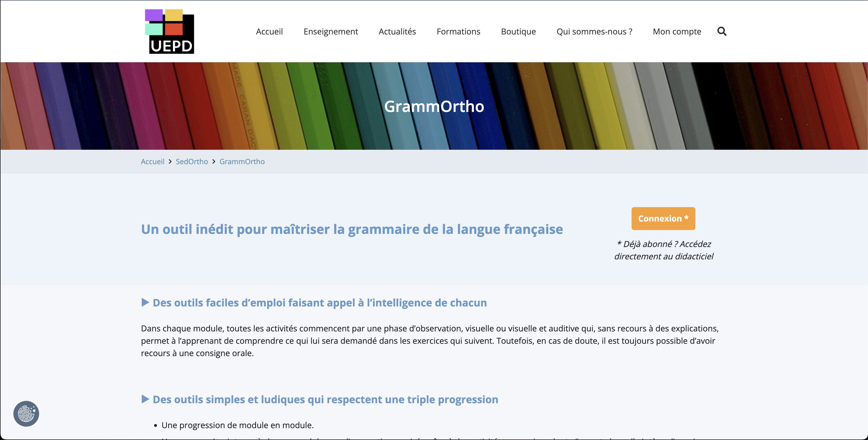The height and width of the screenshot is (440, 868).
Task: Open the Enseignement menu
Action: coord(331,31)
